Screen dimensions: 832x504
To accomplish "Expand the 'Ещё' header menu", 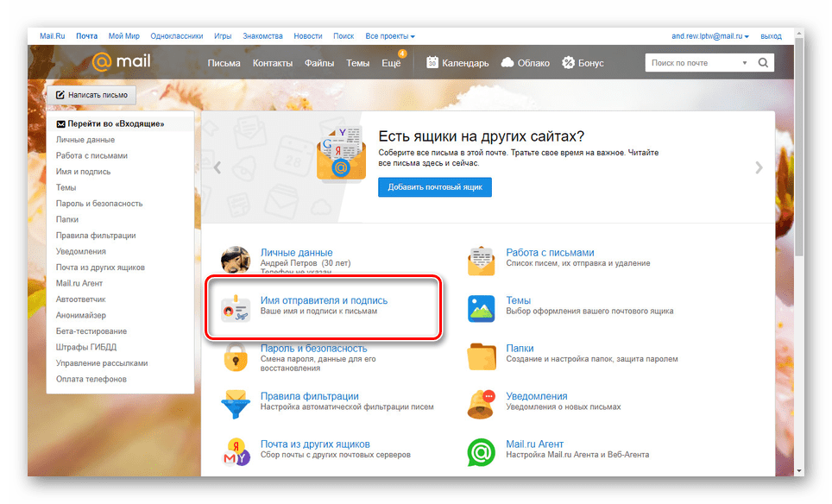I will [391, 63].
